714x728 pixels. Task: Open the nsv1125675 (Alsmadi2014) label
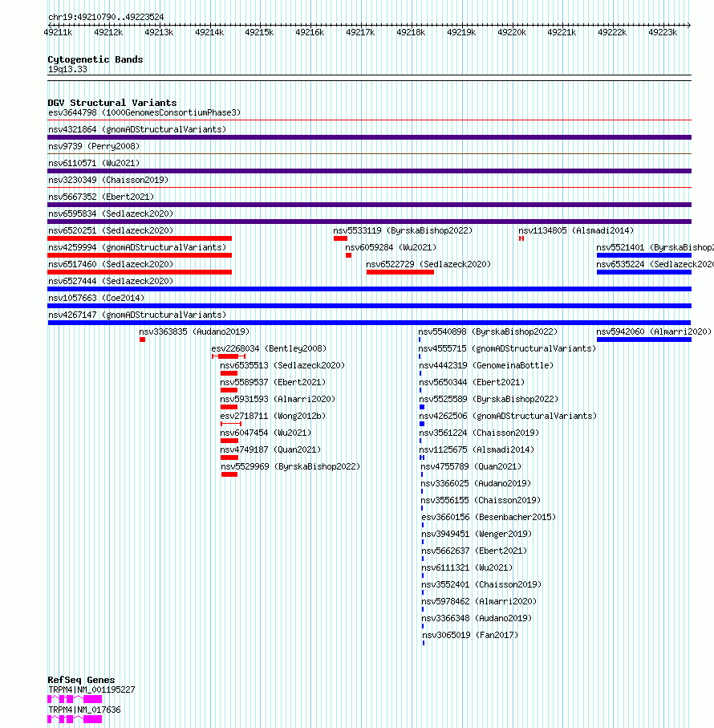[477, 449]
